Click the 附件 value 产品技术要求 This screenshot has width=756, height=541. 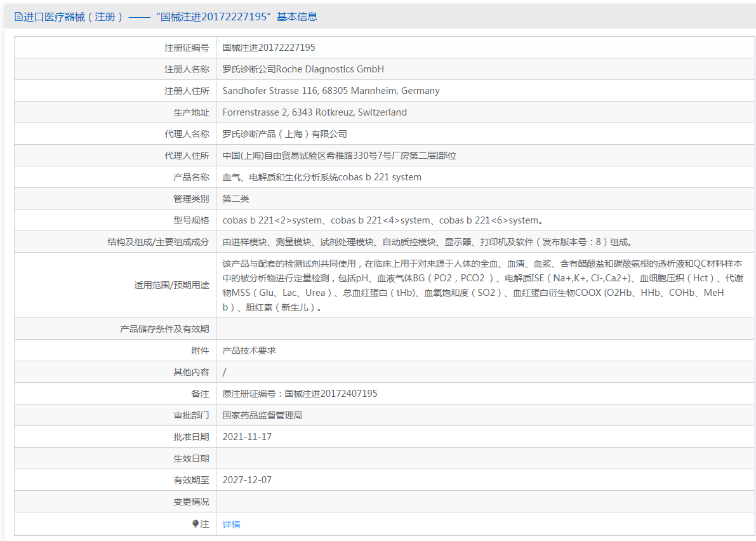click(250, 350)
